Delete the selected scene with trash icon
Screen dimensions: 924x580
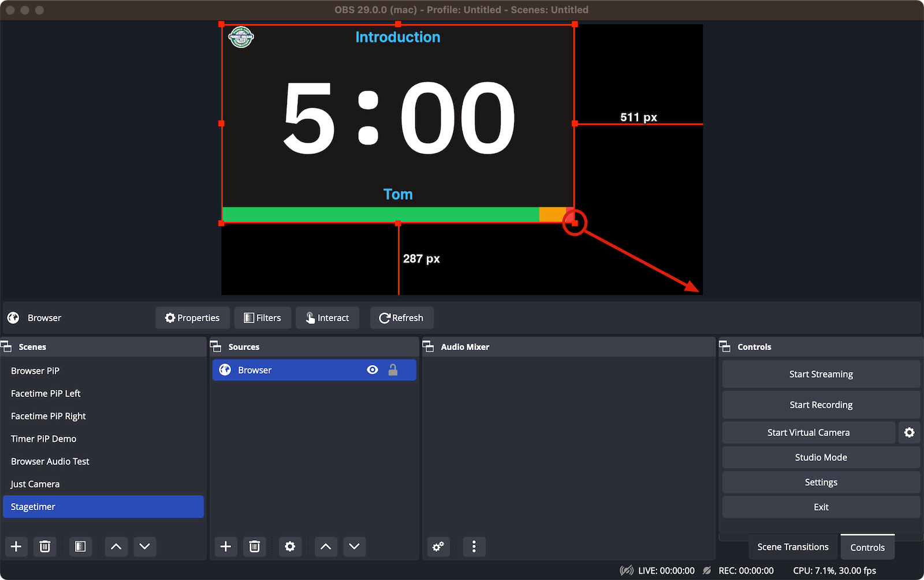tap(45, 546)
